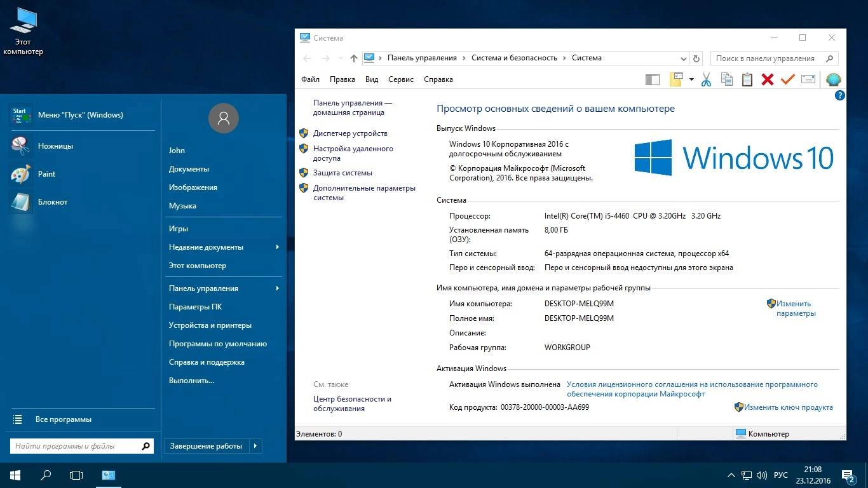Screen dimensions: 868x488
Task: Open the Classic Shell settings shell icon
Action: pyautogui.click(x=834, y=79)
